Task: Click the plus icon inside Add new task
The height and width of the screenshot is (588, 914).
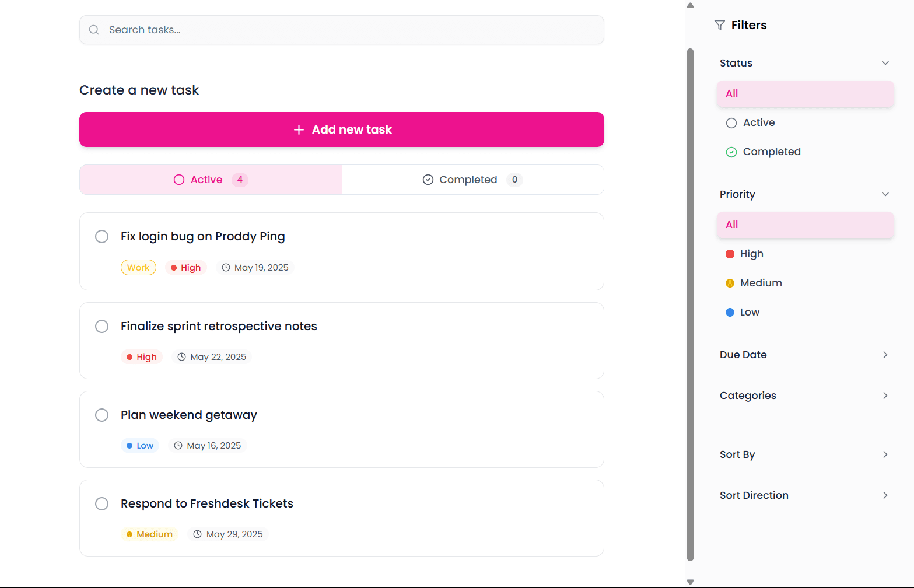Action: point(299,129)
